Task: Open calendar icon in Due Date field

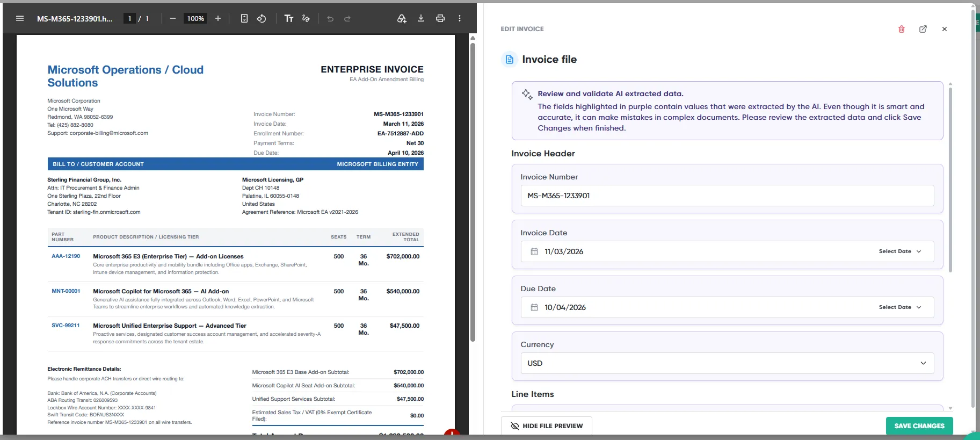Action: point(534,307)
